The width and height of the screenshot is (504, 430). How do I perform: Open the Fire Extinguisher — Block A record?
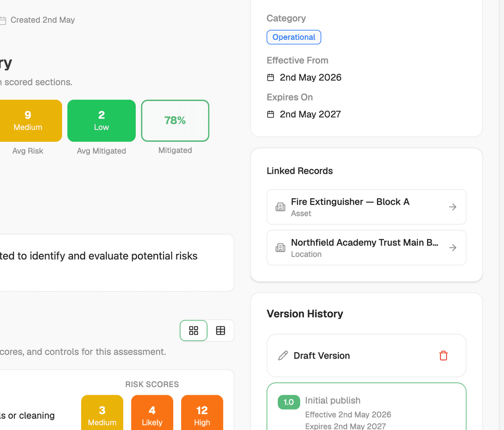point(366,207)
